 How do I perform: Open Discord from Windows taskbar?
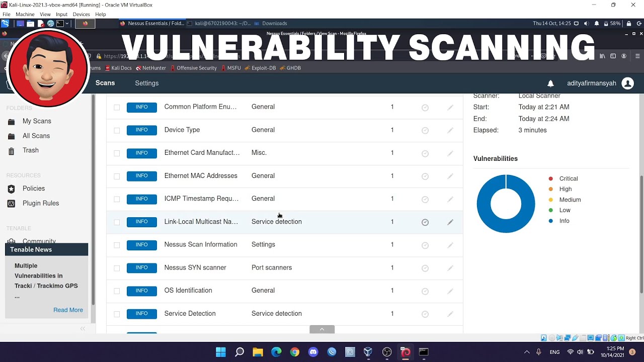(313, 352)
